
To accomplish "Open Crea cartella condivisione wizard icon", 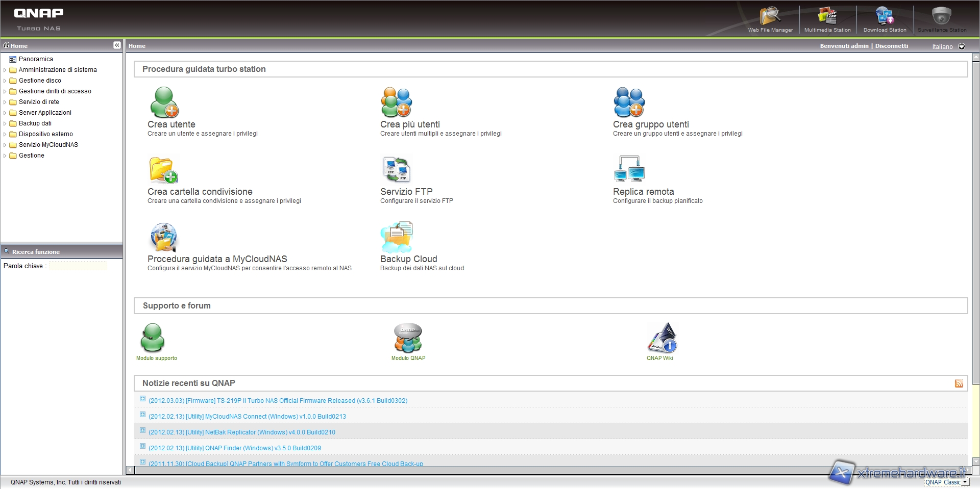I will [164, 170].
